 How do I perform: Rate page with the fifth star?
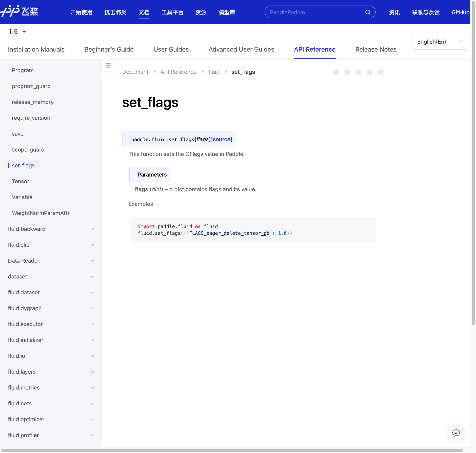[381, 72]
